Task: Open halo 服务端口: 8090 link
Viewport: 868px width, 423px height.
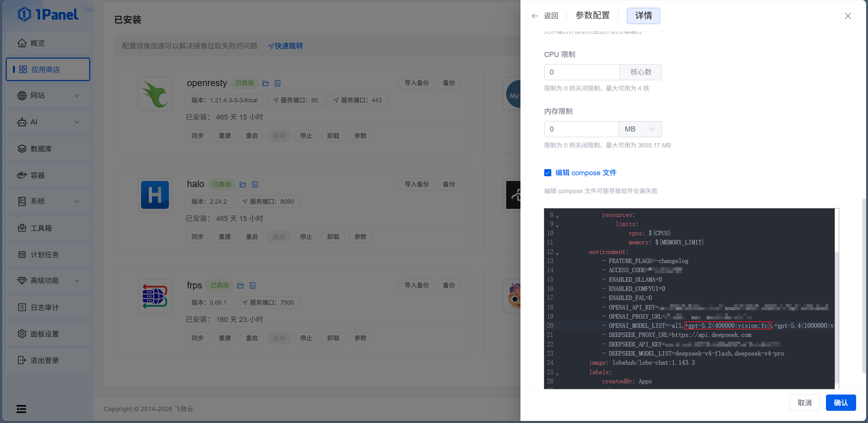Action: [x=268, y=202]
